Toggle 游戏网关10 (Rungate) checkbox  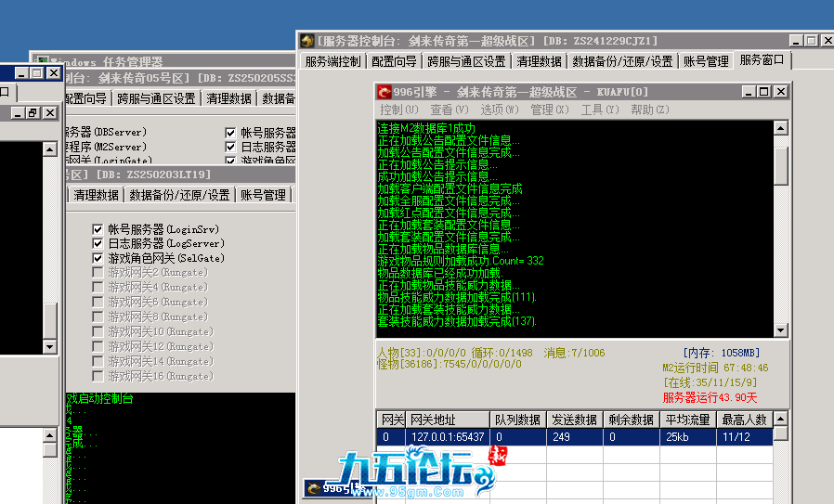pos(98,331)
